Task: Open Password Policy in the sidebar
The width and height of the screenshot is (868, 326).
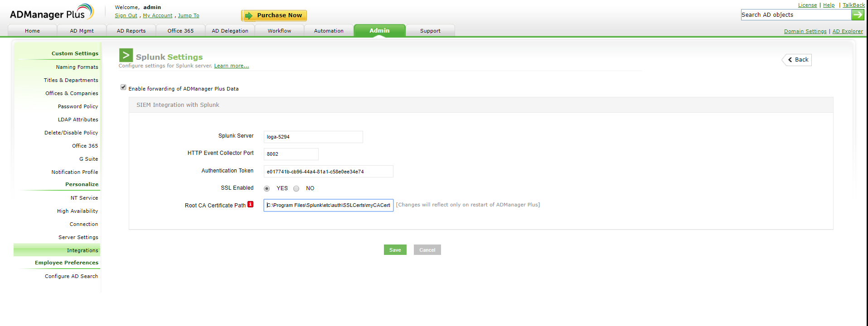Action: (x=78, y=106)
